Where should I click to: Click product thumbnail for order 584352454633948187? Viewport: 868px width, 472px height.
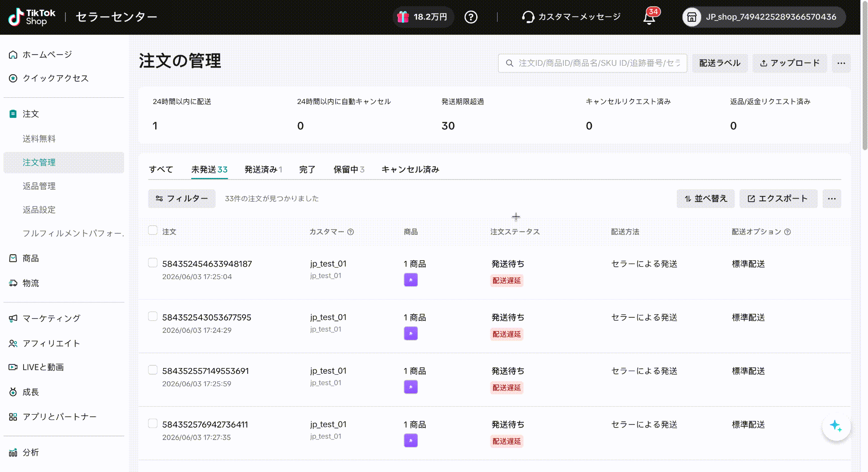click(x=410, y=280)
